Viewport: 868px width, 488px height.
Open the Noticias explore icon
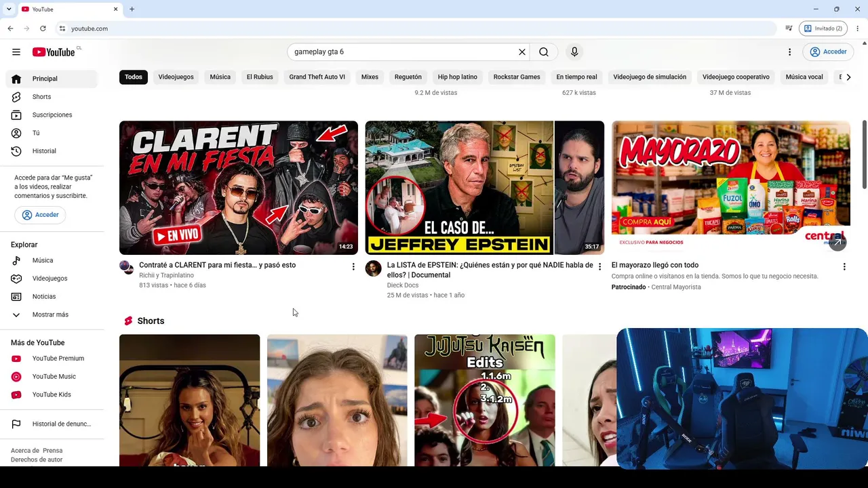tap(16, 297)
